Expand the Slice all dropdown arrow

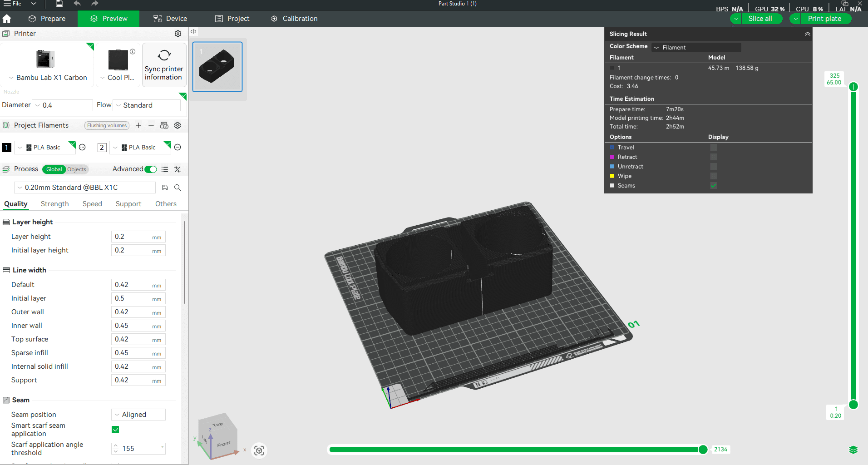(x=736, y=19)
